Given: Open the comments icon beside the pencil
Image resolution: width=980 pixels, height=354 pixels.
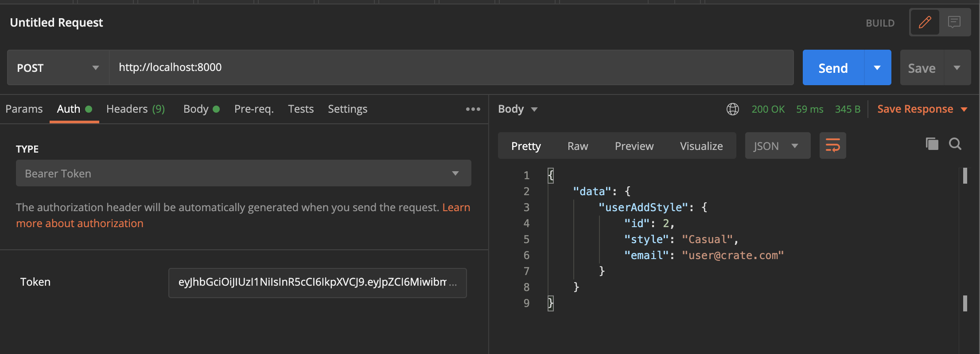Looking at the screenshot, I should tap(954, 22).
